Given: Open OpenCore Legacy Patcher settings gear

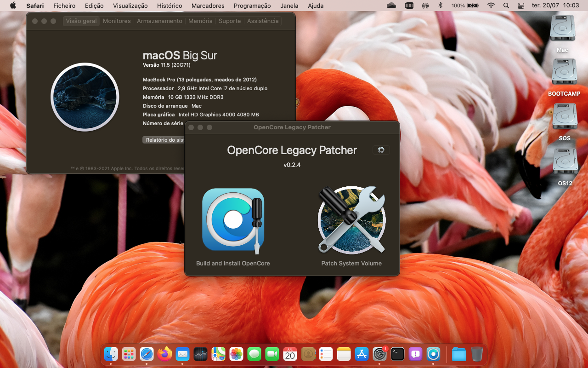Looking at the screenshot, I should [x=381, y=150].
